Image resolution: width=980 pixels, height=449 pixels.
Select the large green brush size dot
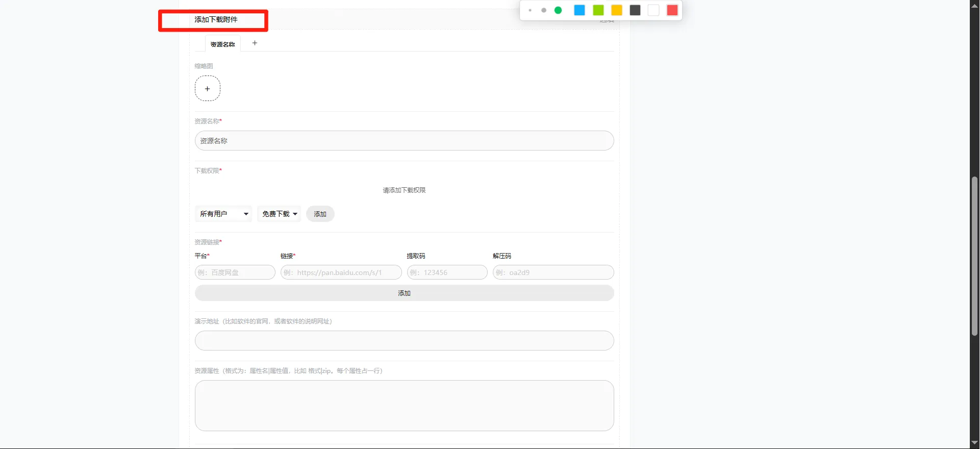(x=558, y=10)
